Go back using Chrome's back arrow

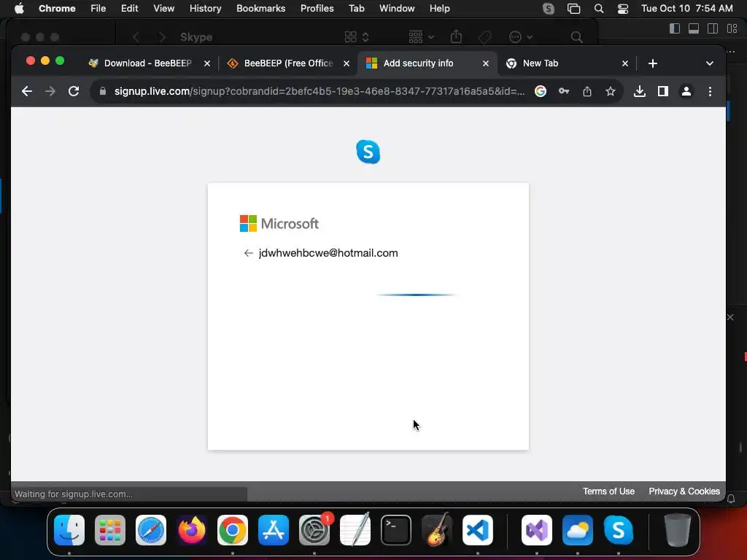point(27,91)
